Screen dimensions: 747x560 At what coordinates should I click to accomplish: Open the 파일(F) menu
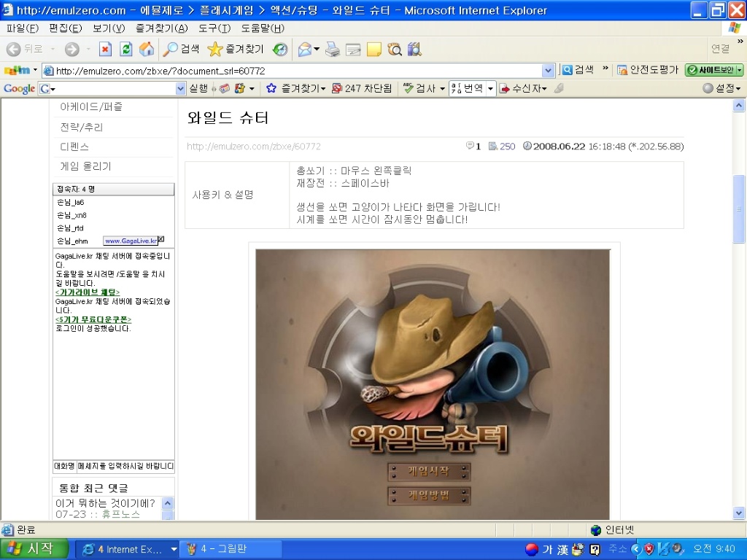coord(23,28)
